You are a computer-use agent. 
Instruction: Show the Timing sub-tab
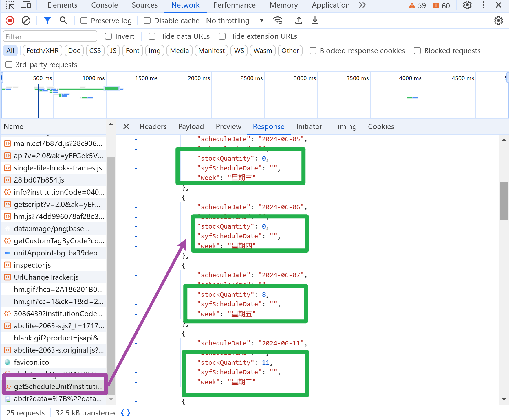click(345, 126)
